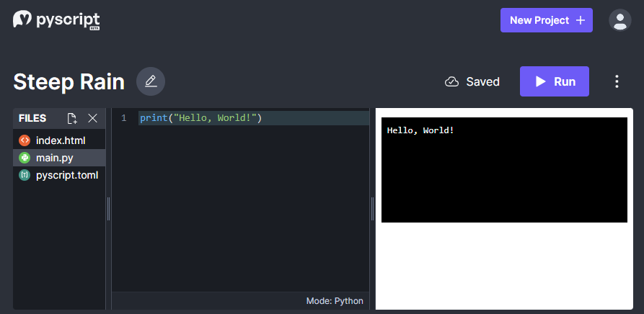
Task: Open the user account avatar
Action: pyautogui.click(x=619, y=20)
